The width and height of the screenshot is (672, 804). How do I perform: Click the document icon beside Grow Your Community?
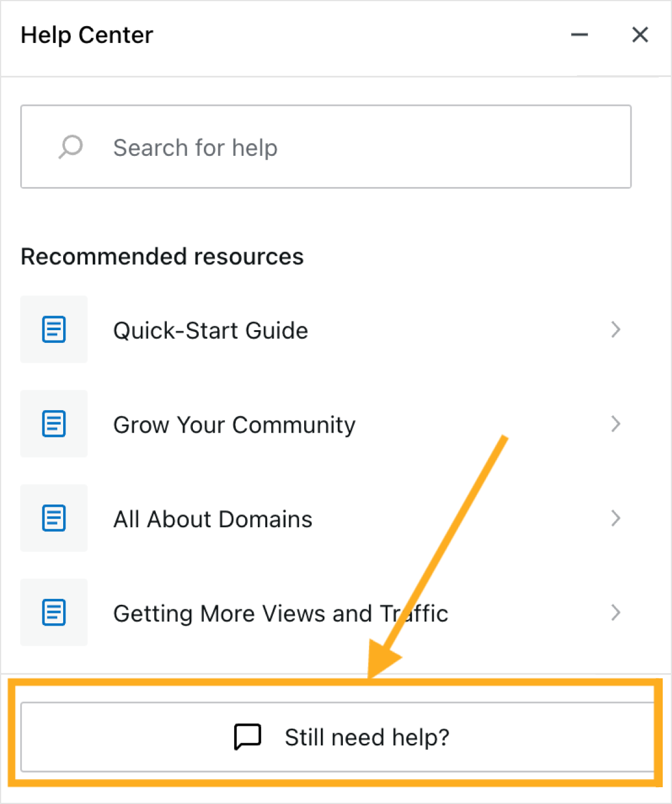click(53, 423)
